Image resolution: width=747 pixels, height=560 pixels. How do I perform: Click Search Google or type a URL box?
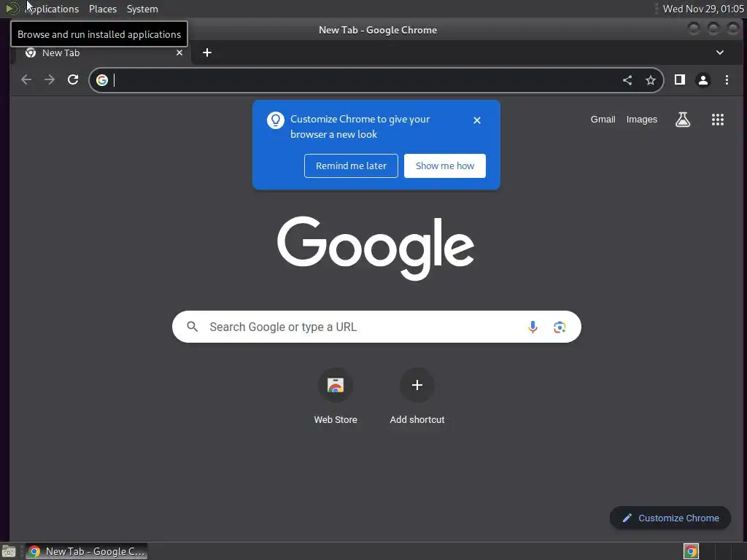click(376, 327)
